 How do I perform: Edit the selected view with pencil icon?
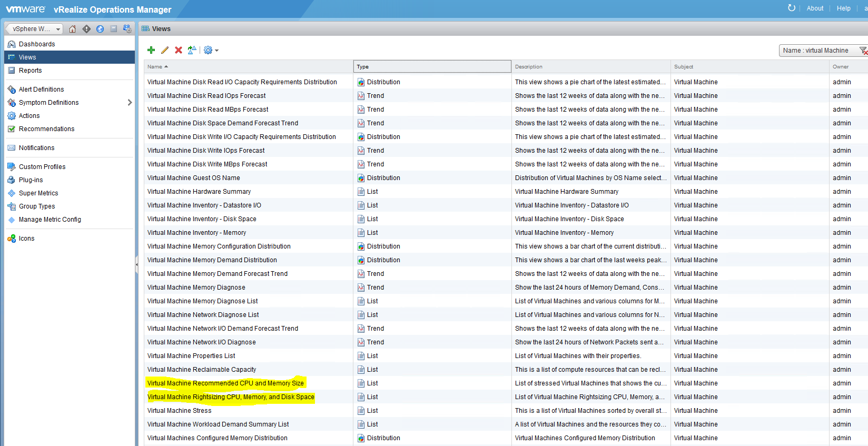coord(165,50)
